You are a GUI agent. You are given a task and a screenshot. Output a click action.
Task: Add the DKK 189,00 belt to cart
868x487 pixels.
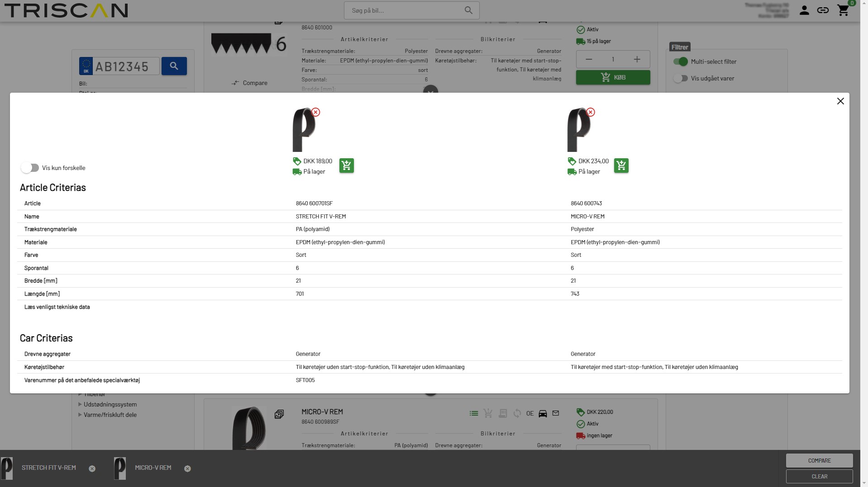(347, 165)
